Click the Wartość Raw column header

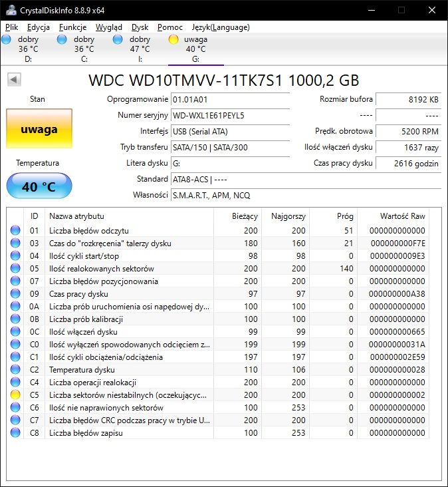[393, 216]
